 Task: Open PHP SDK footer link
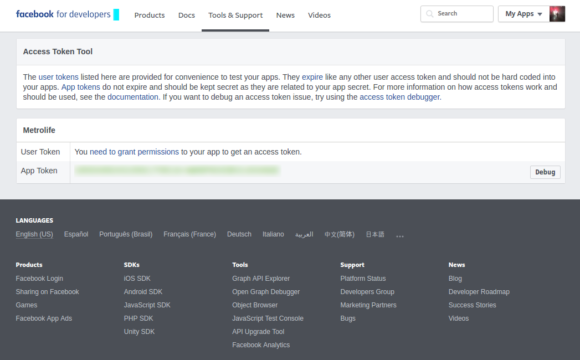click(139, 318)
